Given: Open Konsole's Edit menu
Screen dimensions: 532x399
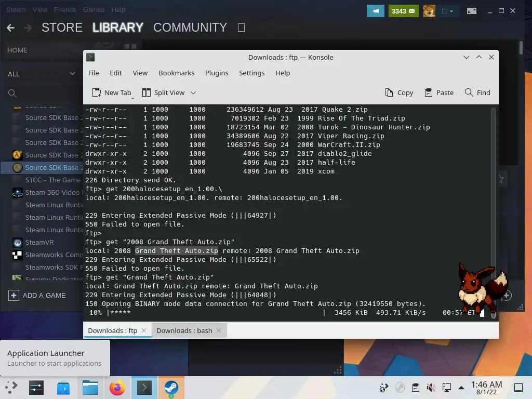Looking at the screenshot, I should click(x=115, y=73).
